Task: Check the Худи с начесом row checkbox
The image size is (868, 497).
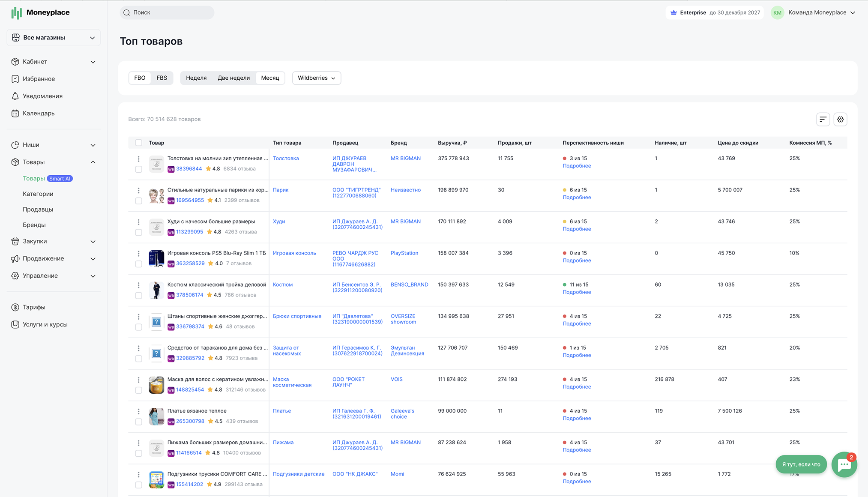Action: click(x=138, y=232)
